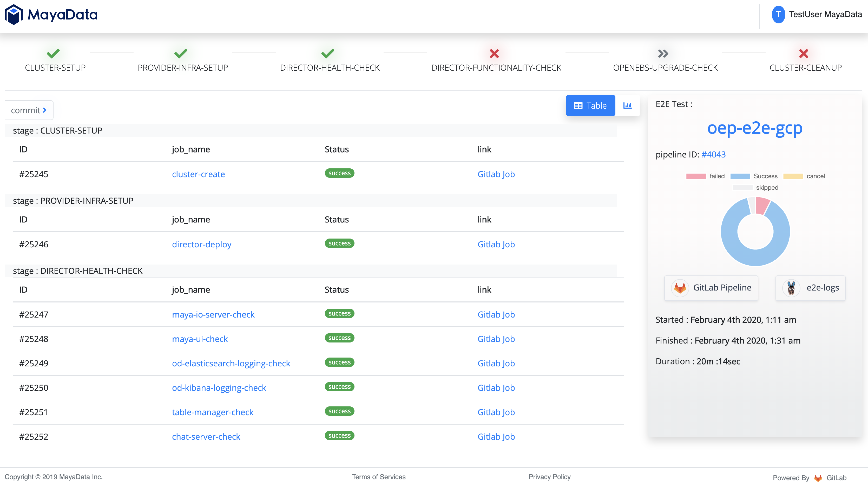Select the PROVIDER-INFRA-SETUP stage label in pipeline
This screenshot has width=868, height=488.
click(x=183, y=68)
